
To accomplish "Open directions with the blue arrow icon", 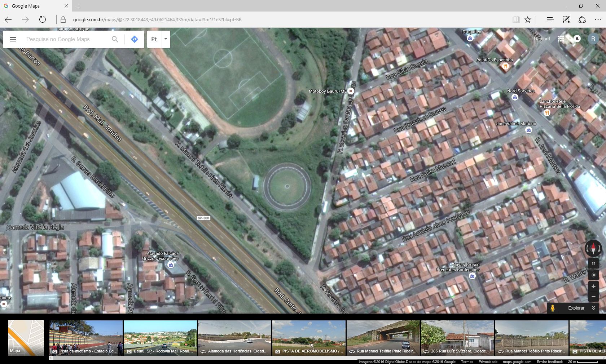I will click(135, 39).
